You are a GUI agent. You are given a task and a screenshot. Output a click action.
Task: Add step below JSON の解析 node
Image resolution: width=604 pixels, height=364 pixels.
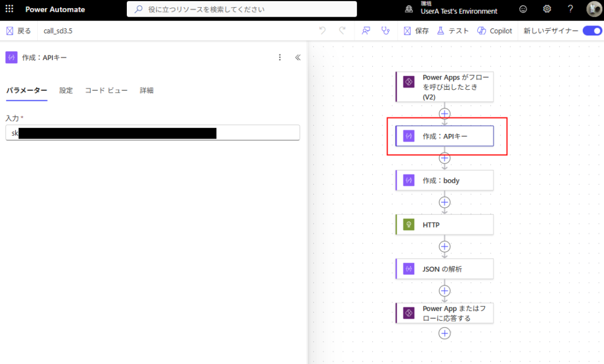click(x=445, y=291)
